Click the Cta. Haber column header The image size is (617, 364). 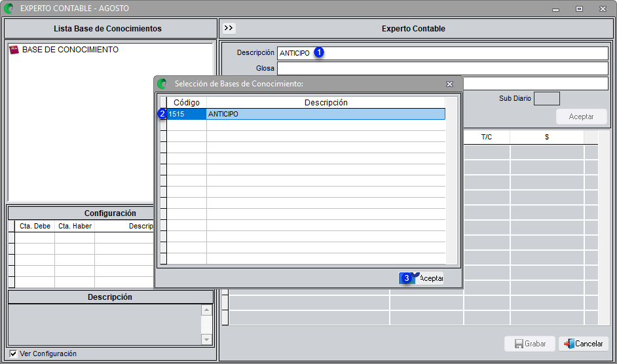75,227
